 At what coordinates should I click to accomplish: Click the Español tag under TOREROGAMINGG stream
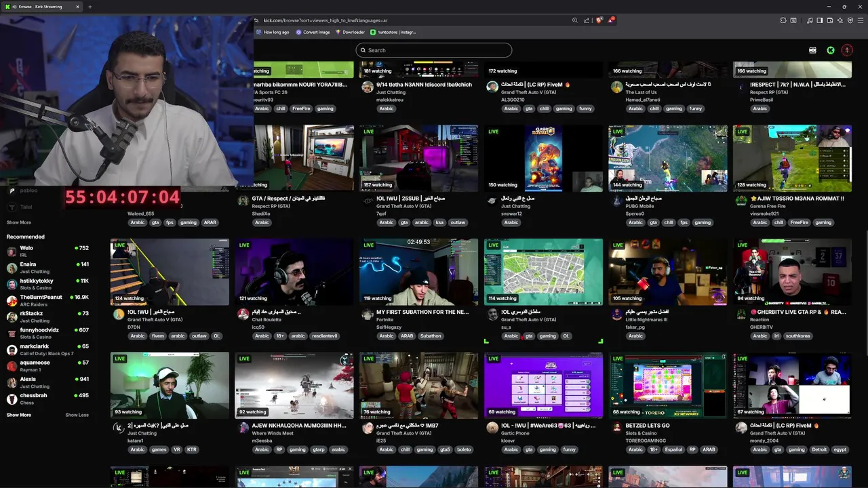(673, 449)
